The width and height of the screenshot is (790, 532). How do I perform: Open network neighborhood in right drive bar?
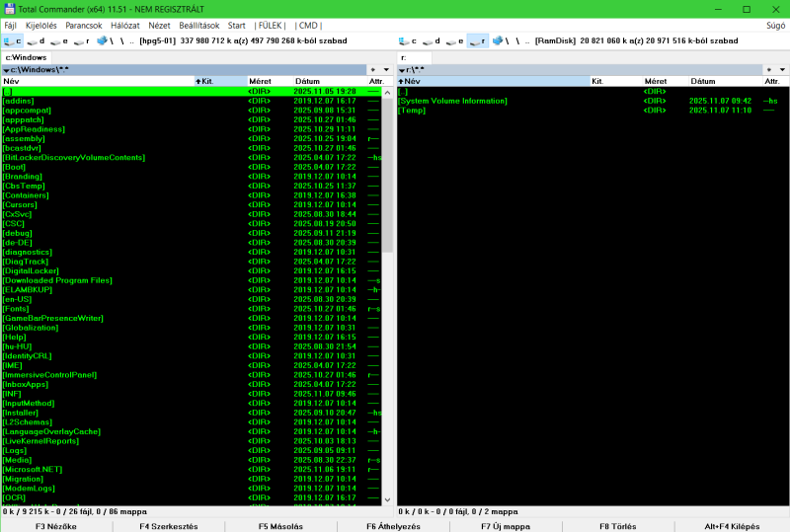tap(501, 40)
